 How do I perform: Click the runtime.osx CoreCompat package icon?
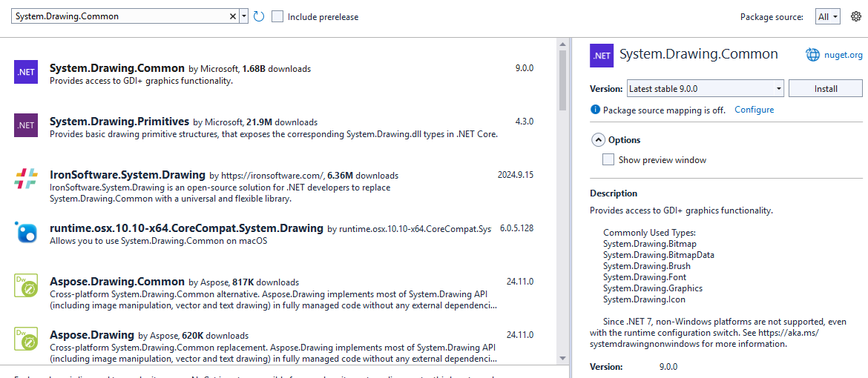tap(26, 231)
